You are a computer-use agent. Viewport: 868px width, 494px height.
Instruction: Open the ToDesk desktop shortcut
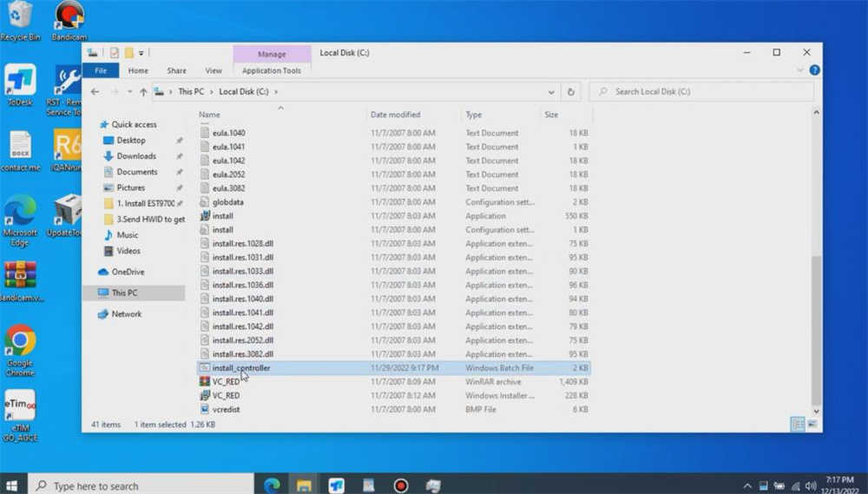tap(21, 85)
